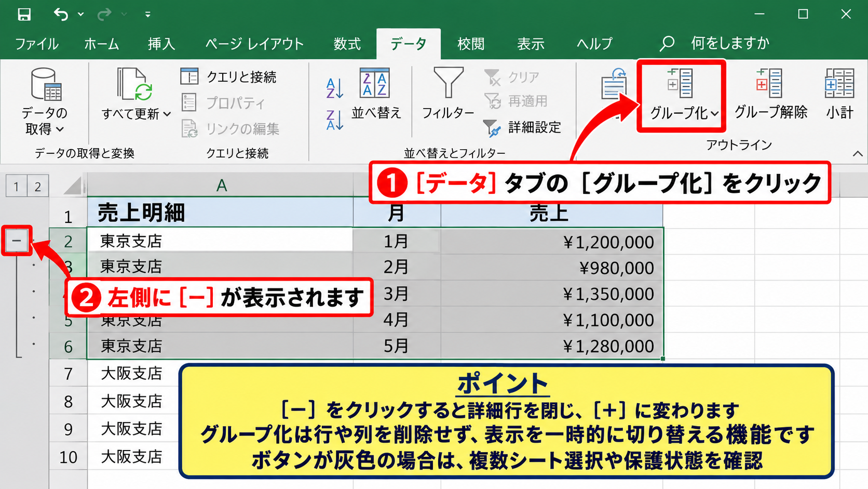
Task: Switch to the 挿入 tab
Action: pos(161,44)
